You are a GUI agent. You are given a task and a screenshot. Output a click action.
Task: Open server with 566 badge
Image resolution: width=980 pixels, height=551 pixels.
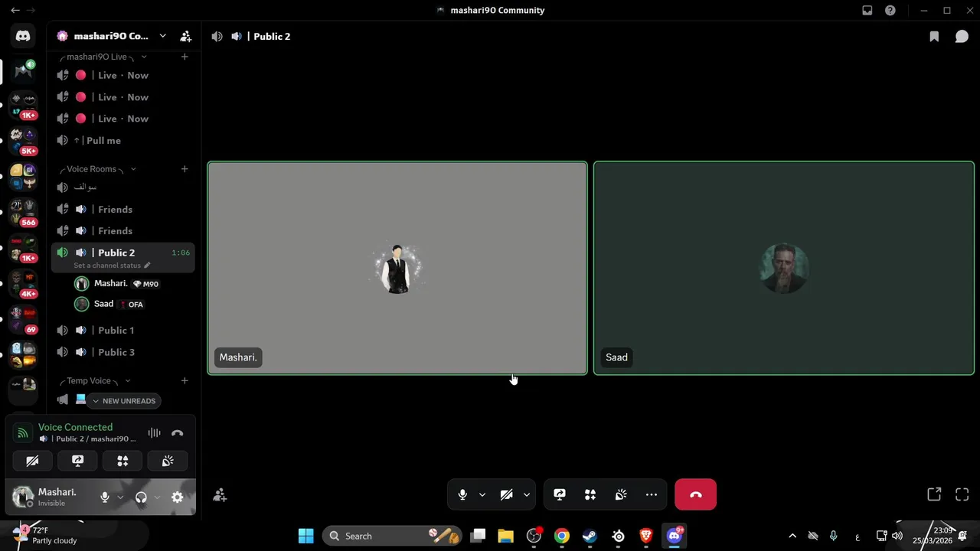23,212
